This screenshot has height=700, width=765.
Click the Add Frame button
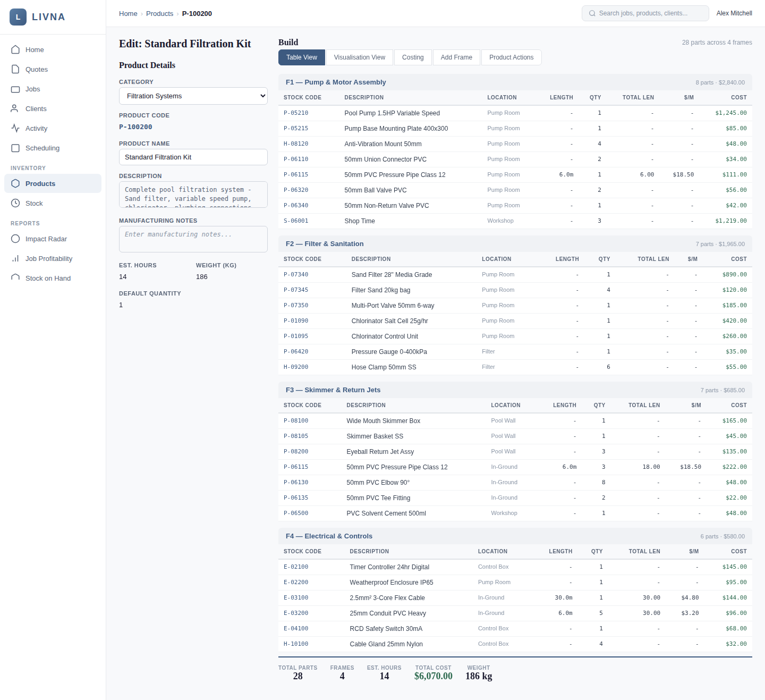click(x=456, y=57)
